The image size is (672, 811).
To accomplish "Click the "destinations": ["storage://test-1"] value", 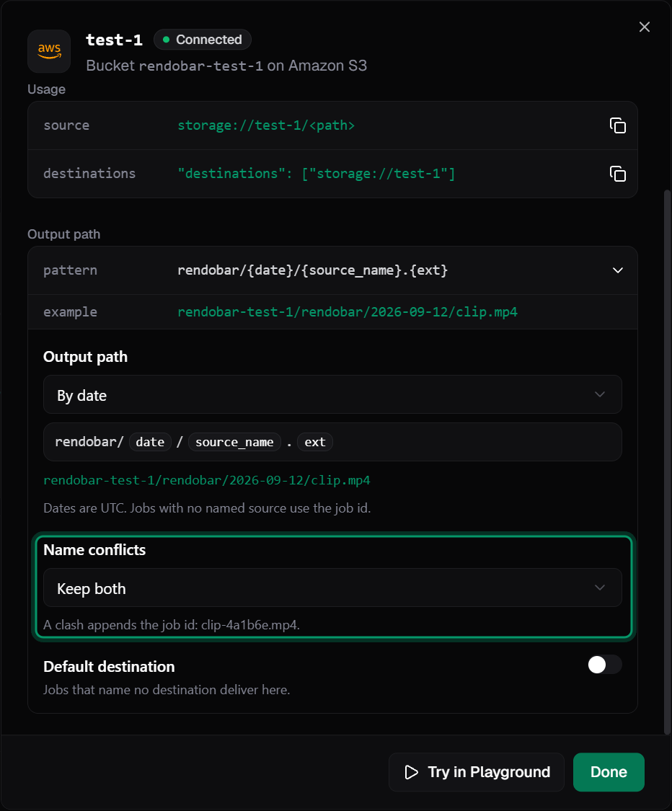I will click(316, 174).
